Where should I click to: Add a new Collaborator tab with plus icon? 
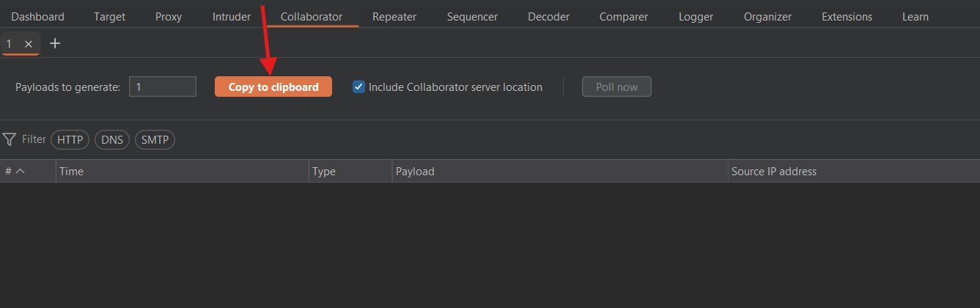[x=55, y=43]
